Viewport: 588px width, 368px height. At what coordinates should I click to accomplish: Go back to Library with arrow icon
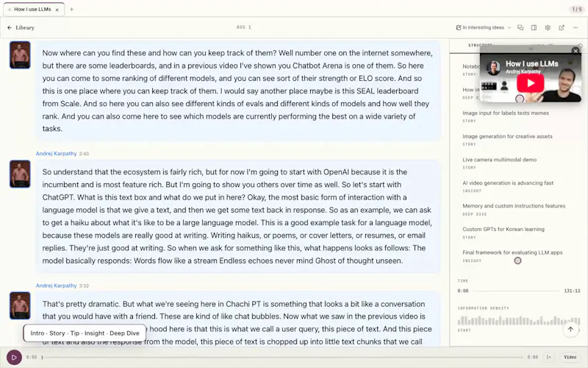[10, 27]
